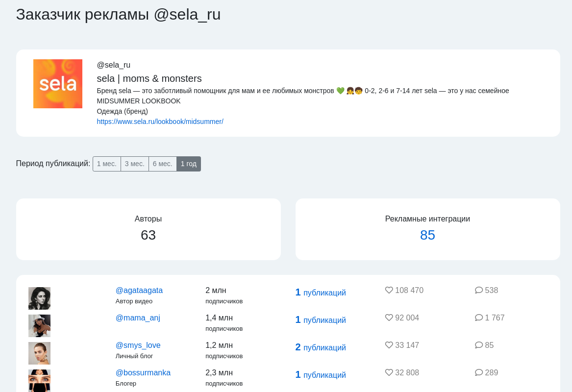Click the @bossurmanka avatar photo
This screenshot has width=572, height=392.
(x=39, y=381)
